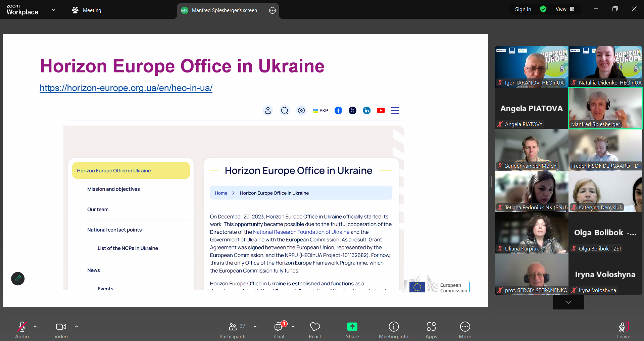Select Igor TARANOV video thumbnail
This screenshot has height=341, width=644.
(x=532, y=67)
